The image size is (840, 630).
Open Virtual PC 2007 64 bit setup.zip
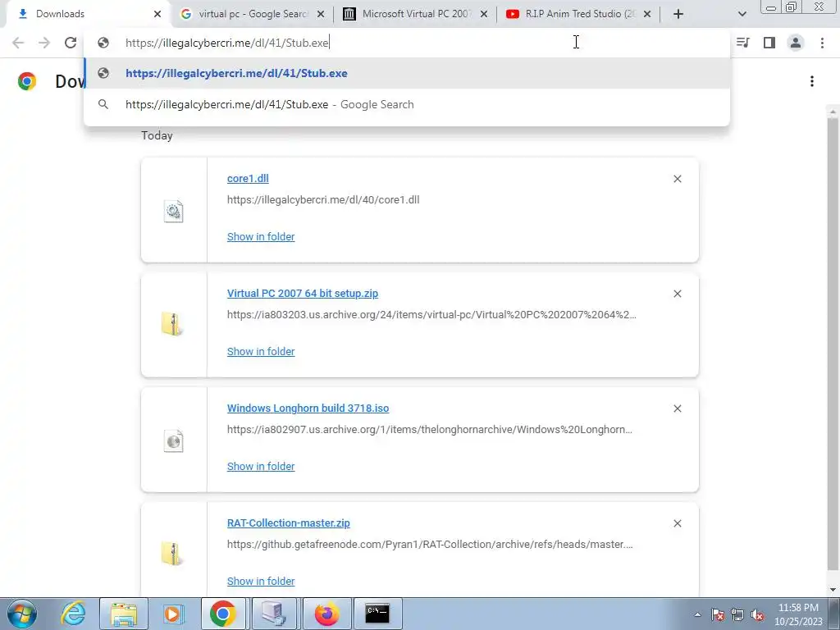(x=303, y=294)
